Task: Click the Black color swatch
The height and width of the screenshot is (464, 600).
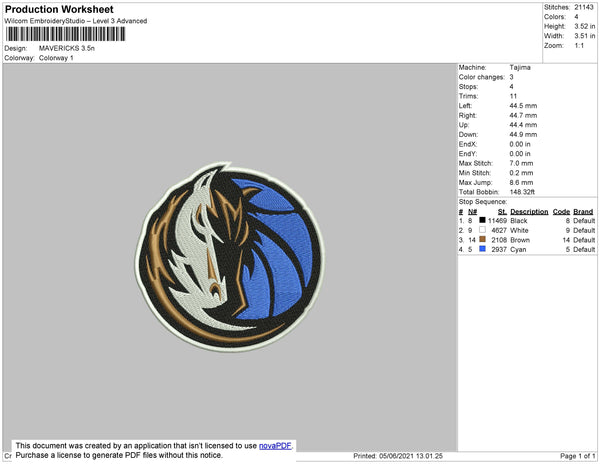Action: (x=482, y=220)
